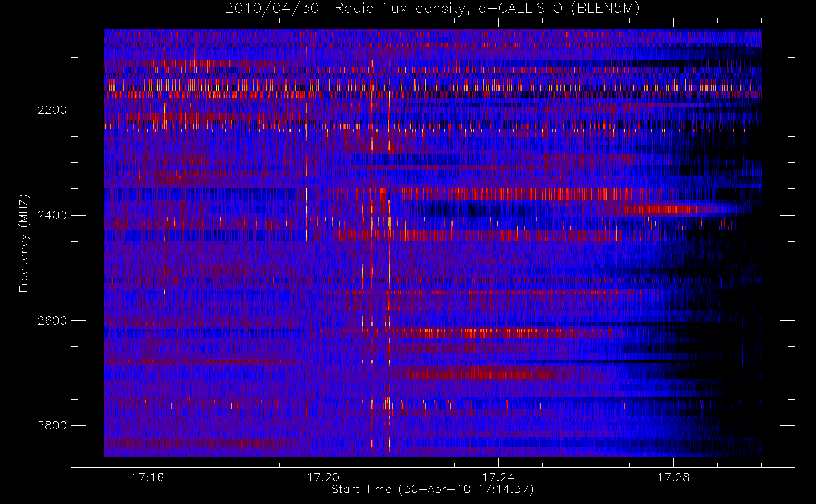Click the 17:16 time tick label

(x=148, y=477)
